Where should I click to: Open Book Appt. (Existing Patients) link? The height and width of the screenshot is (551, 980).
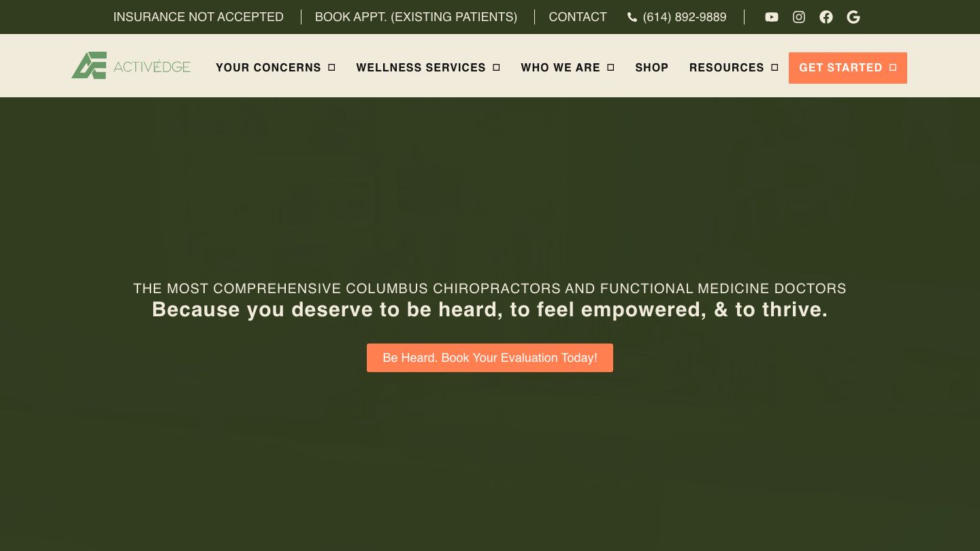pyautogui.click(x=416, y=17)
